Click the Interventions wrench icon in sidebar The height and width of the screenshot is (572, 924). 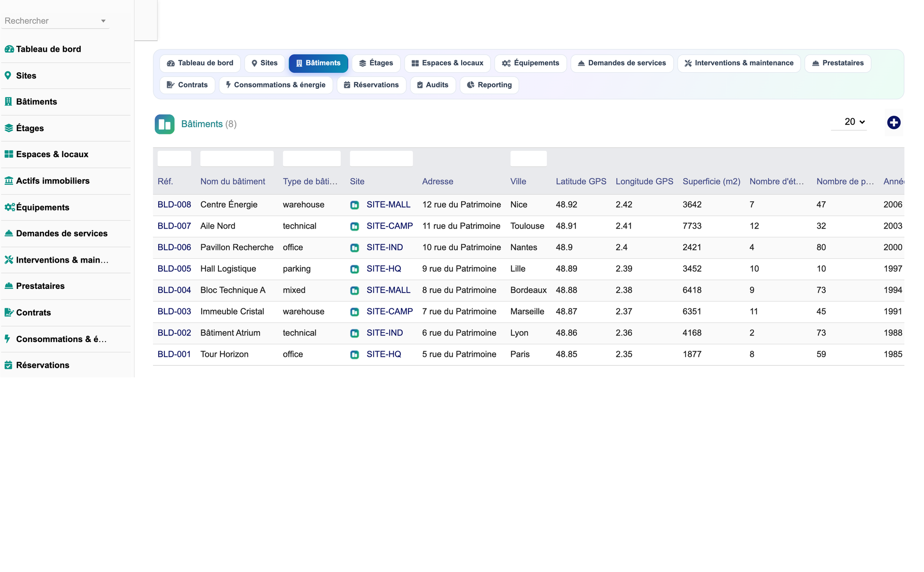click(9, 260)
